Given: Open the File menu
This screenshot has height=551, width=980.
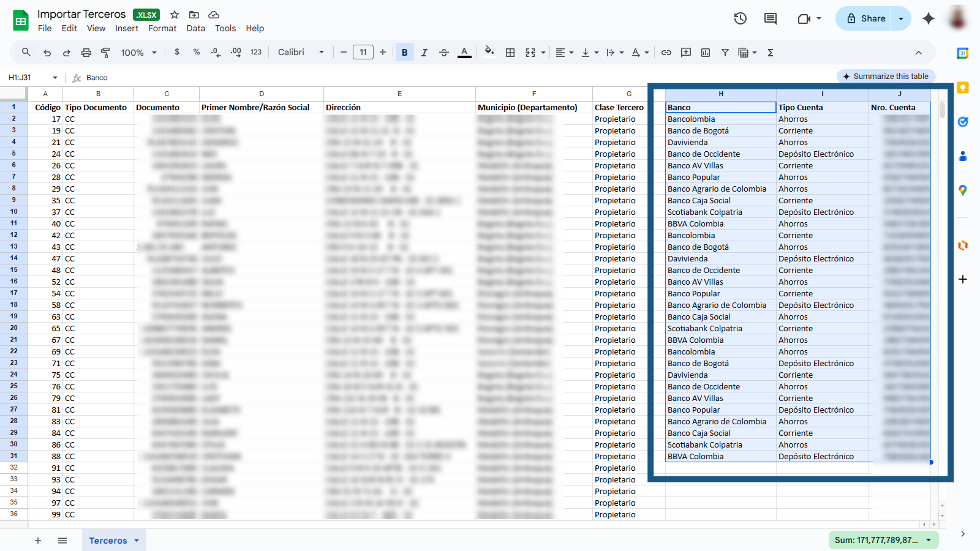Looking at the screenshot, I should pos(45,28).
